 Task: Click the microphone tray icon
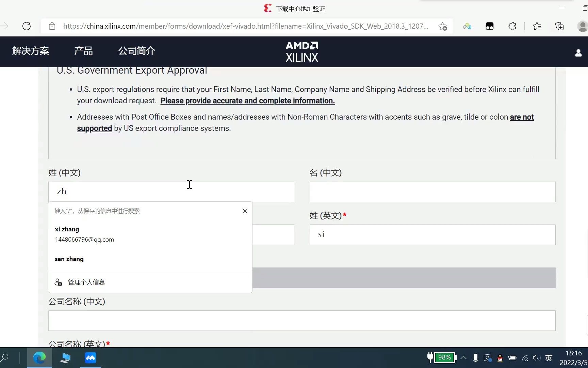click(475, 358)
